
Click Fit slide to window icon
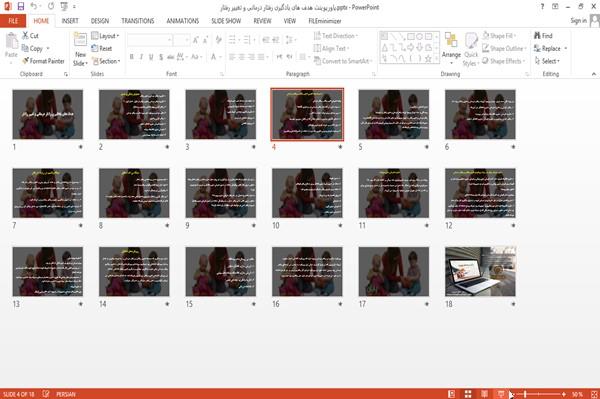594,394
